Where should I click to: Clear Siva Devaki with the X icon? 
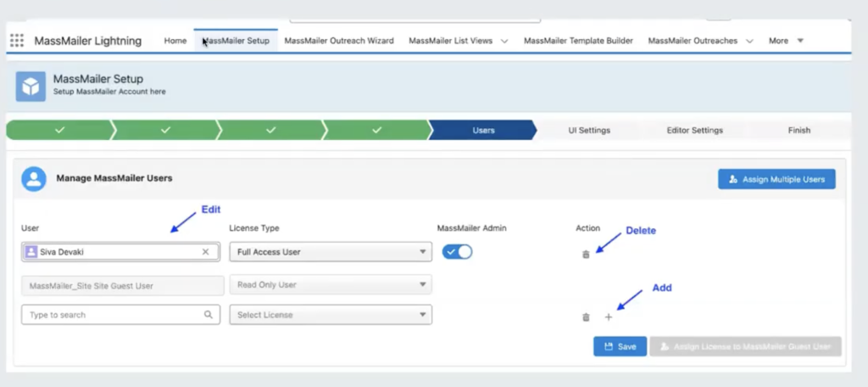click(205, 252)
